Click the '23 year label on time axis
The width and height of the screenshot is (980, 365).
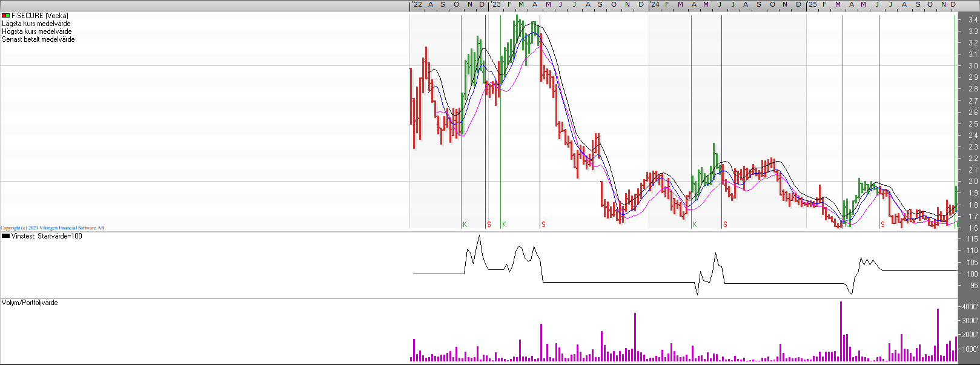[495, 5]
